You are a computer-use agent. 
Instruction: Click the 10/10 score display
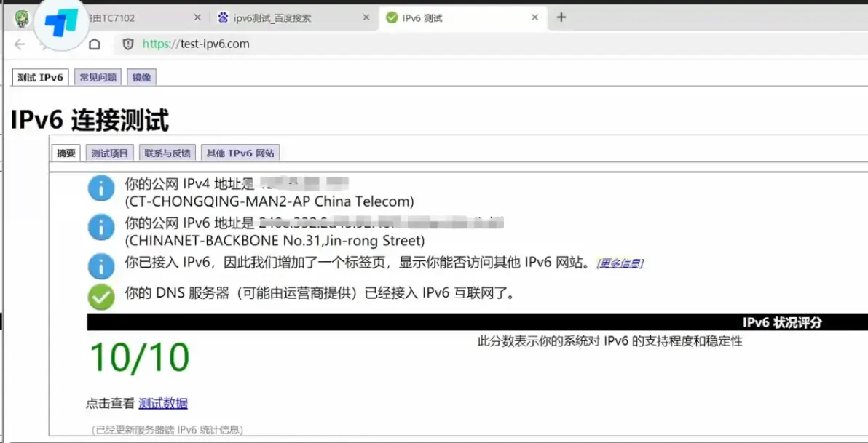point(140,356)
